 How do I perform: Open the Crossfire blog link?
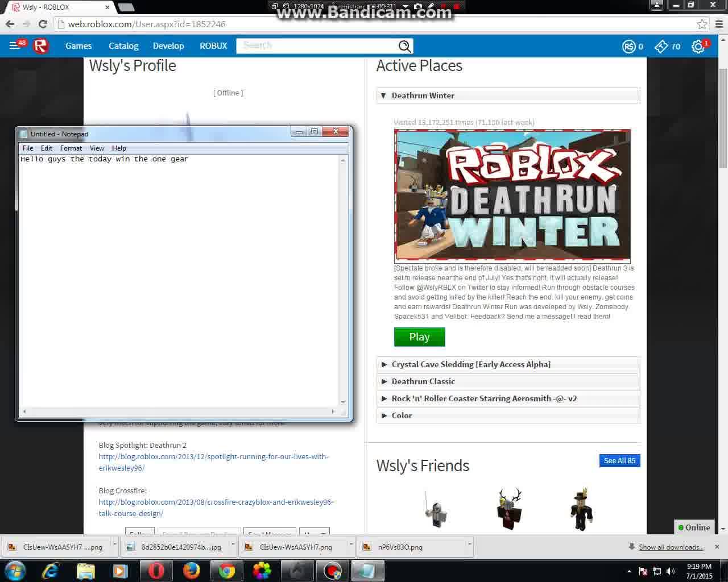216,508
